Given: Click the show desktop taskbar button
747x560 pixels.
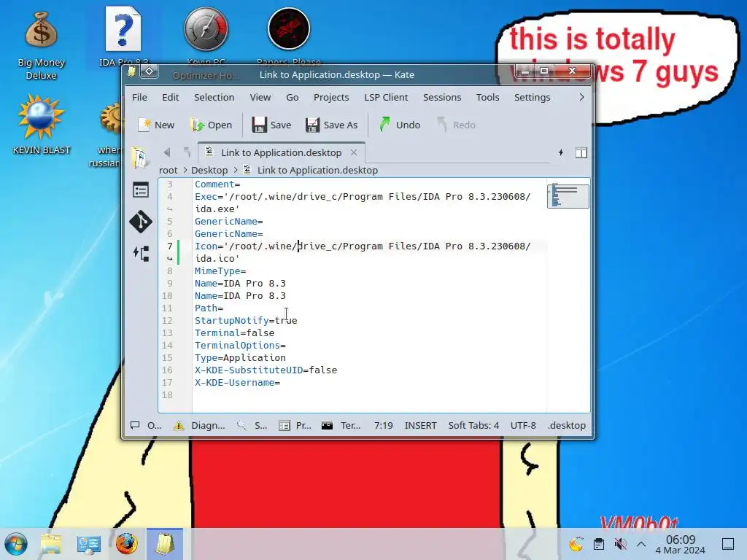Looking at the screenshot, I should coord(728,544).
